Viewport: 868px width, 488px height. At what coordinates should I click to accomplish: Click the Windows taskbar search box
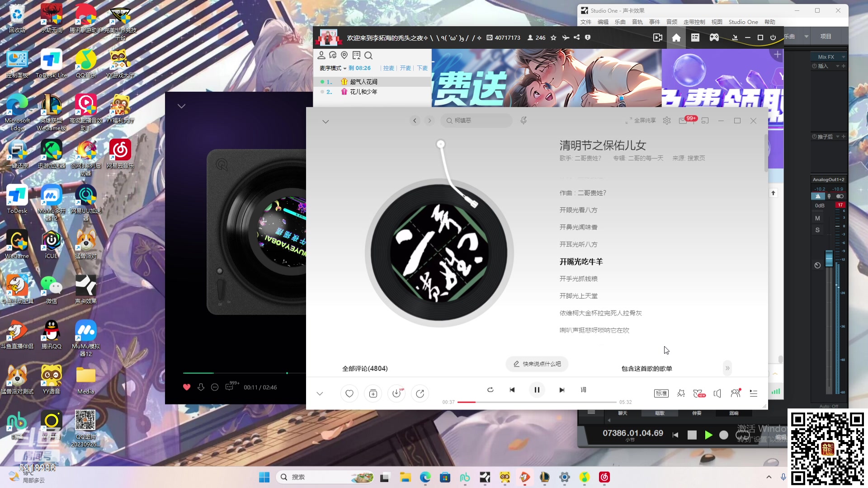tap(325, 477)
